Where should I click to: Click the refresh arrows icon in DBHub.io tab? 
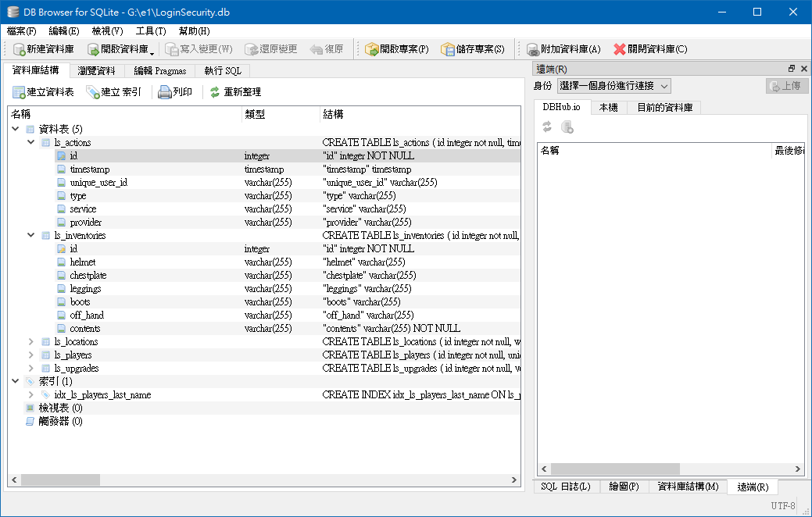[547, 127]
